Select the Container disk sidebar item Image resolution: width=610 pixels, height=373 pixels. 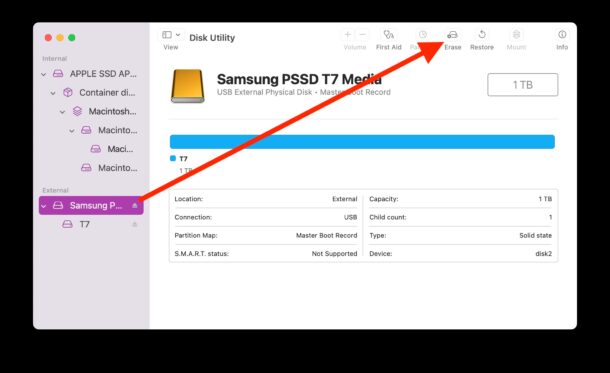(x=91, y=93)
